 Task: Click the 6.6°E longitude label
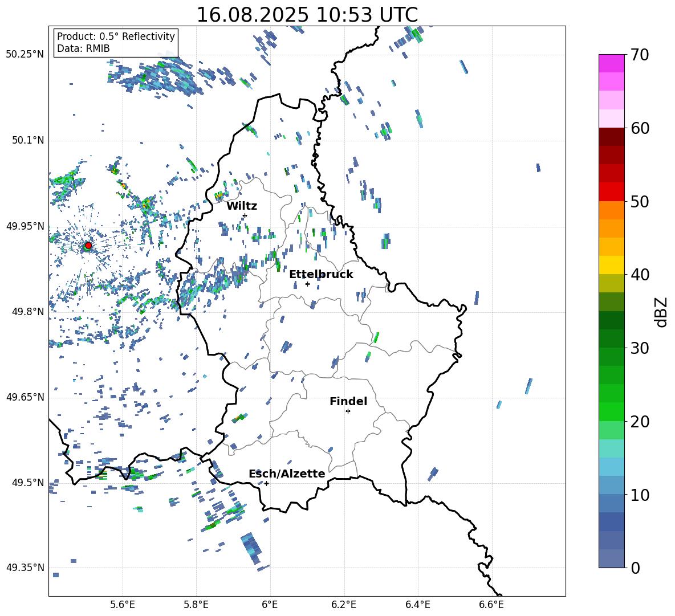(x=491, y=605)
